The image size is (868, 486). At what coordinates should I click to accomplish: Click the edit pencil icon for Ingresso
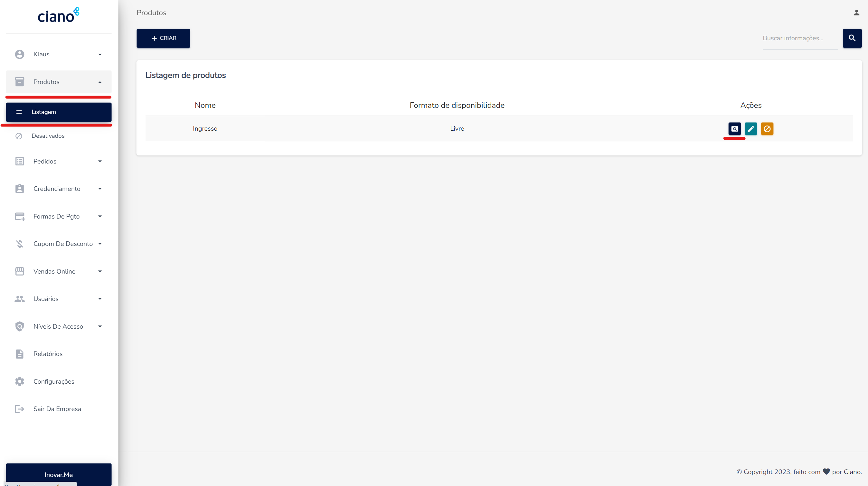point(751,129)
